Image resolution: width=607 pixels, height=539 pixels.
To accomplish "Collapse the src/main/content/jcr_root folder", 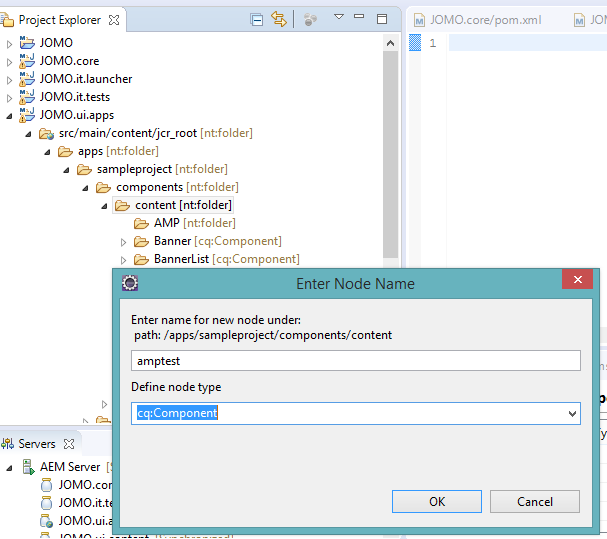I will (28, 134).
